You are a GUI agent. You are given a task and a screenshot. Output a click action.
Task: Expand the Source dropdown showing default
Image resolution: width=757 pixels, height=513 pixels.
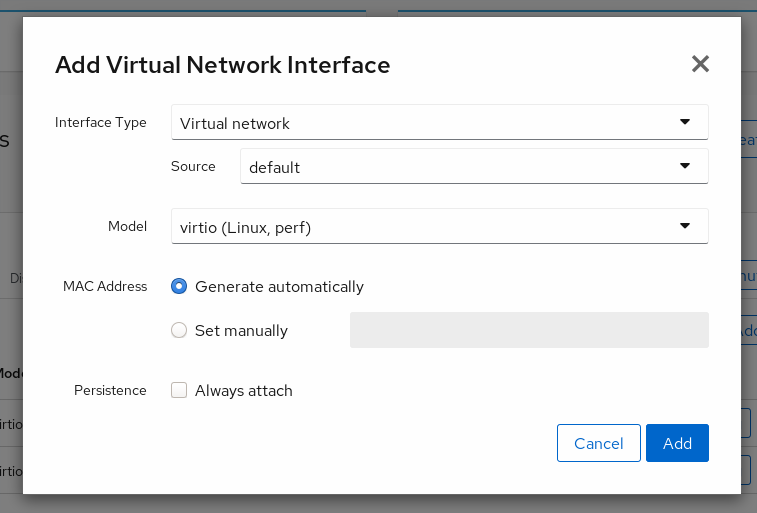pos(474,166)
